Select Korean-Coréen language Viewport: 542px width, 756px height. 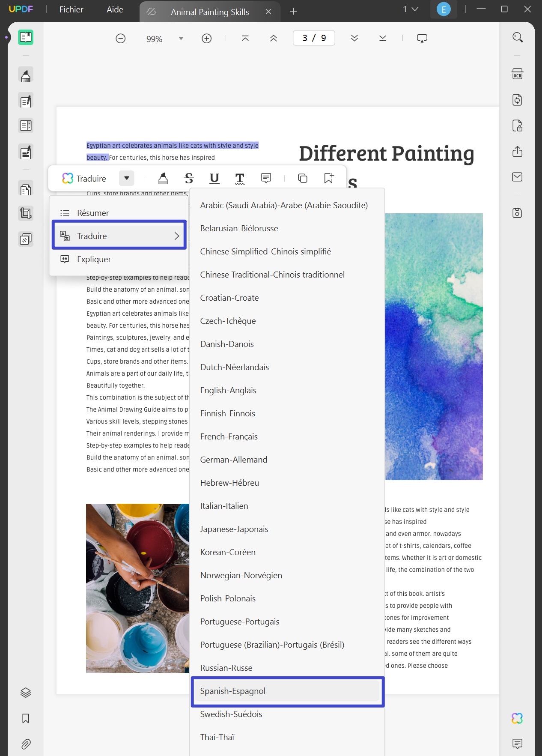(x=287, y=552)
